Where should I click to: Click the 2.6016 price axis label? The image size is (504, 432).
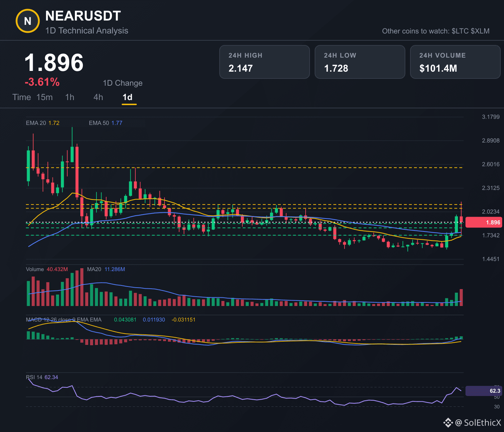click(x=491, y=164)
